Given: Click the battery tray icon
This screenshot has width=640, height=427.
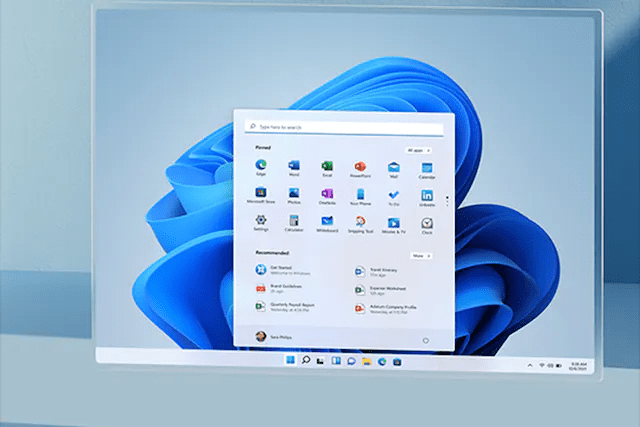Looking at the screenshot, I should point(559,366).
